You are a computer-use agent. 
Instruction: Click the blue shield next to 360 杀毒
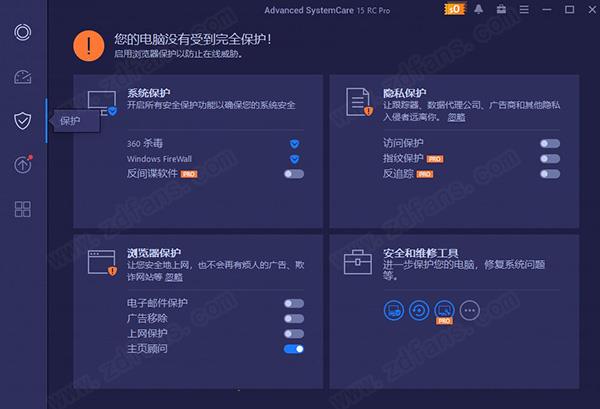pos(294,144)
